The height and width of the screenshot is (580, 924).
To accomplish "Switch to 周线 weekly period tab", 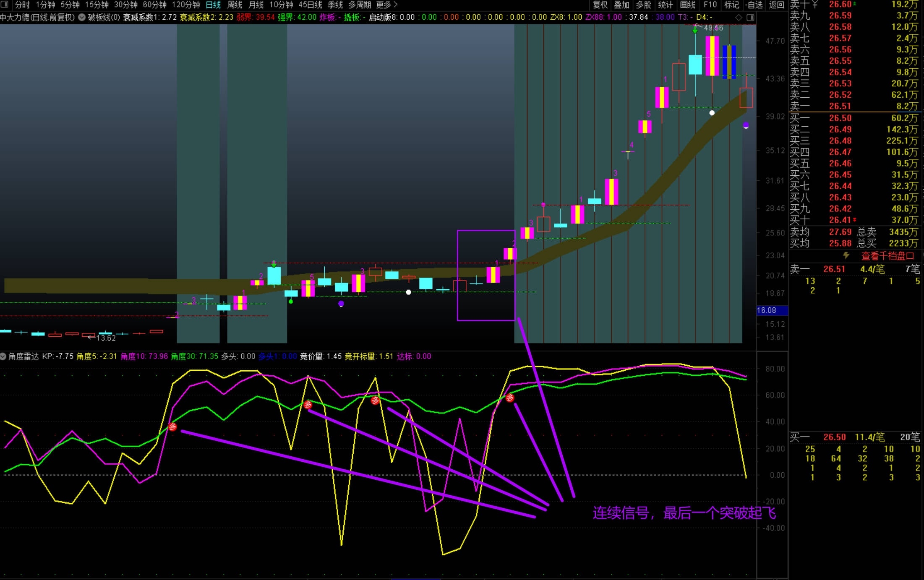I will click(235, 5).
